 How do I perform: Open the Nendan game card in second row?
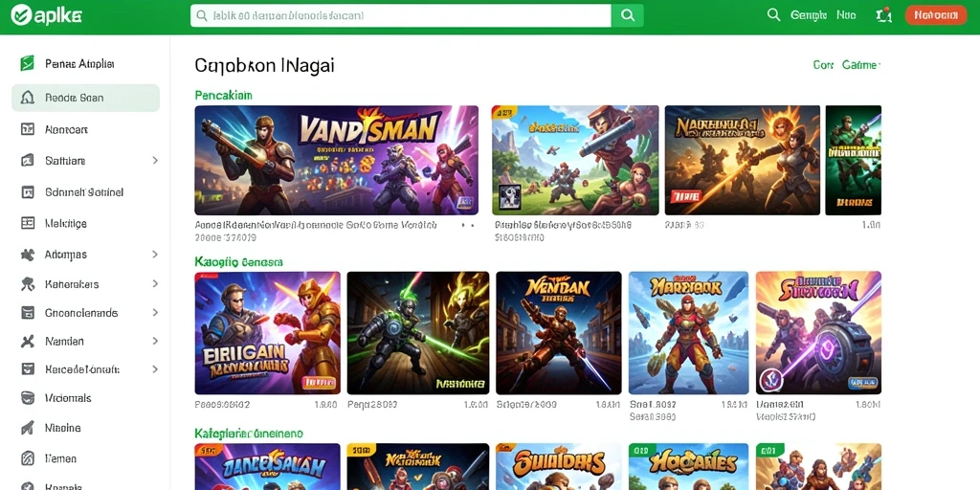click(x=559, y=332)
